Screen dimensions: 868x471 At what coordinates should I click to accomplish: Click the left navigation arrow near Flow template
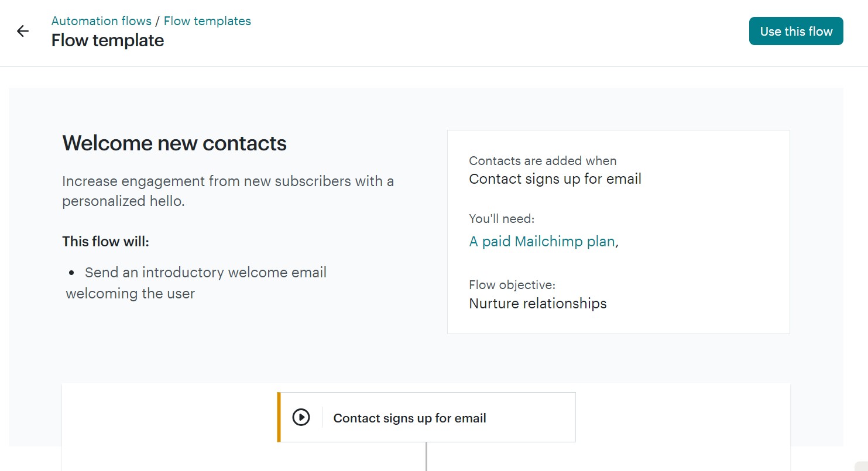[23, 31]
